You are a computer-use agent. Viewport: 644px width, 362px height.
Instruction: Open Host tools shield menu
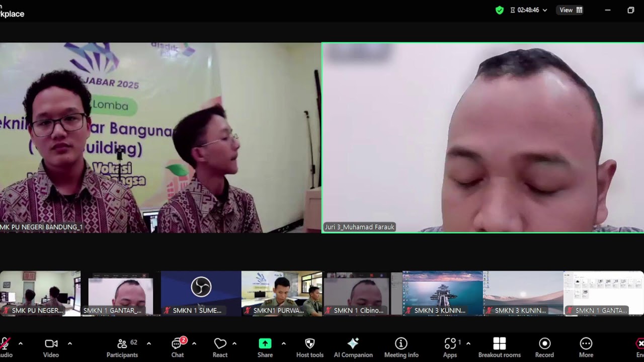tap(310, 347)
